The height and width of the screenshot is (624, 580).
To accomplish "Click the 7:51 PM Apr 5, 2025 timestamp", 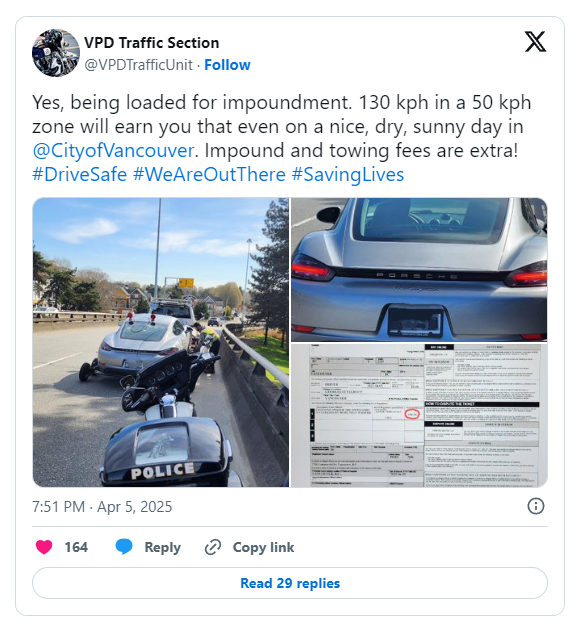I will click(x=102, y=507).
